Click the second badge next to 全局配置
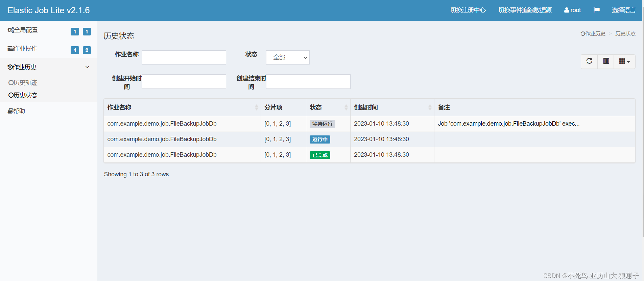This screenshot has width=644, height=282. [x=87, y=32]
